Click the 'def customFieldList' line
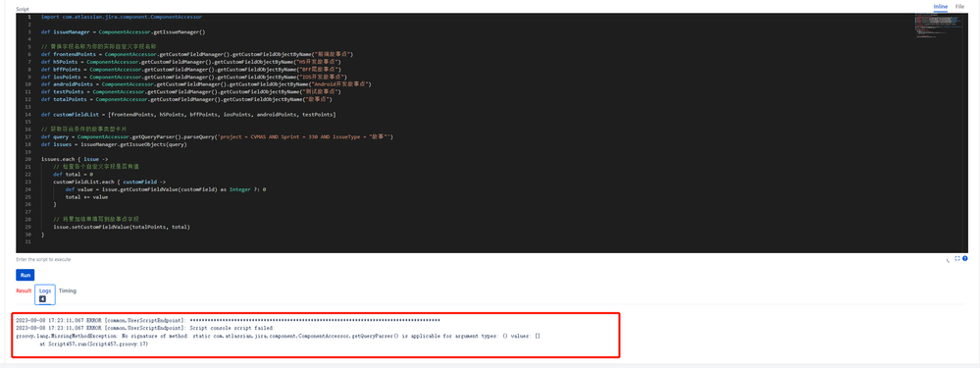 [x=188, y=115]
